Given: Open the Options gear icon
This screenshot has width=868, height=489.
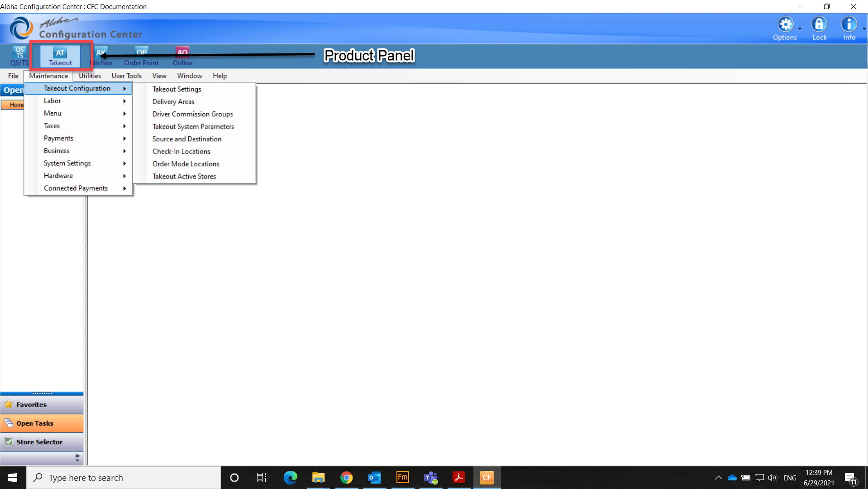Looking at the screenshot, I should (785, 24).
